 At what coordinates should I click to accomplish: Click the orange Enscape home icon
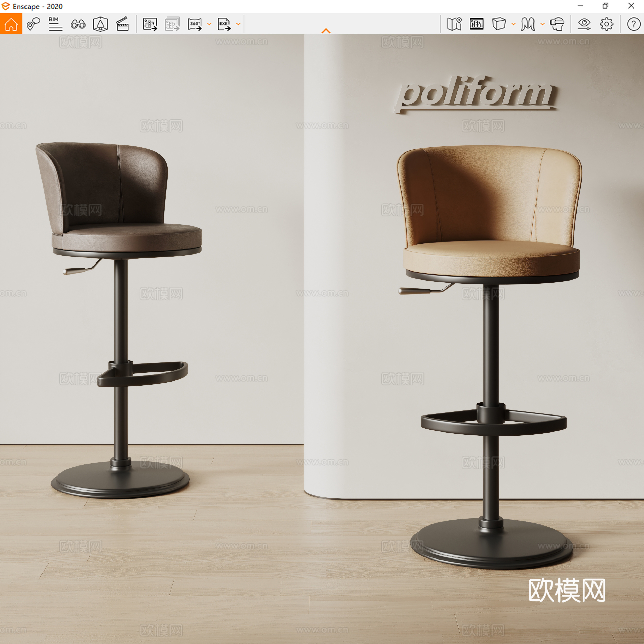(12, 24)
